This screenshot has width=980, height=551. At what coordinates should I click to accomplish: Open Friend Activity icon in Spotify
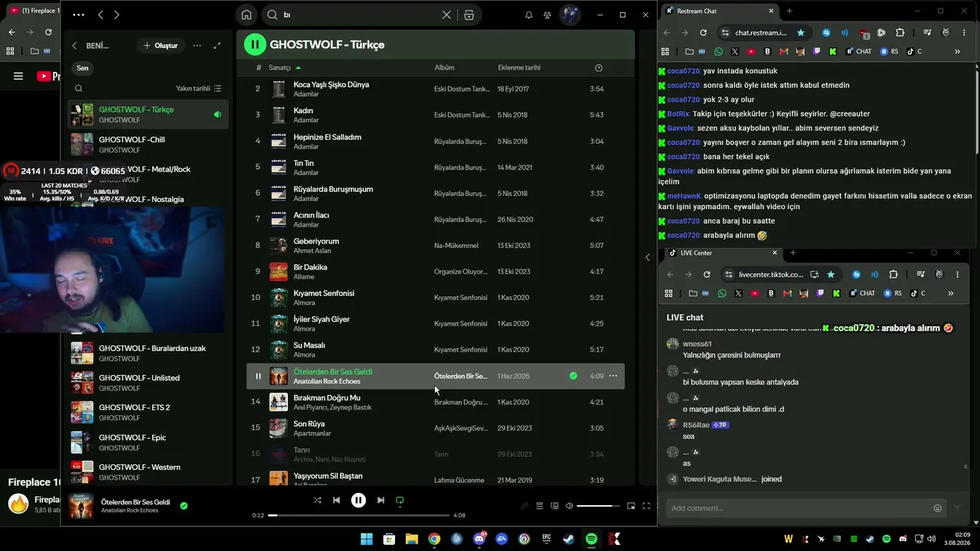547,15
